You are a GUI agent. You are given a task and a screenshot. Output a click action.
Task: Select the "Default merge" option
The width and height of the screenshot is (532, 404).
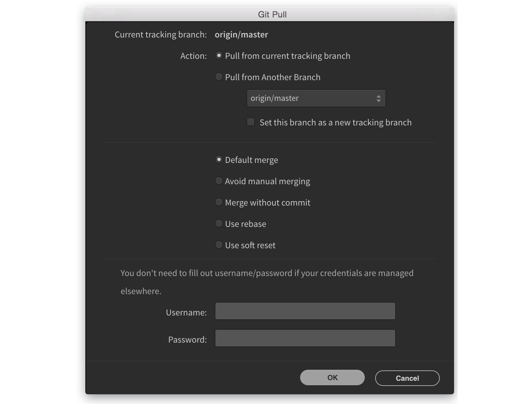tap(219, 159)
